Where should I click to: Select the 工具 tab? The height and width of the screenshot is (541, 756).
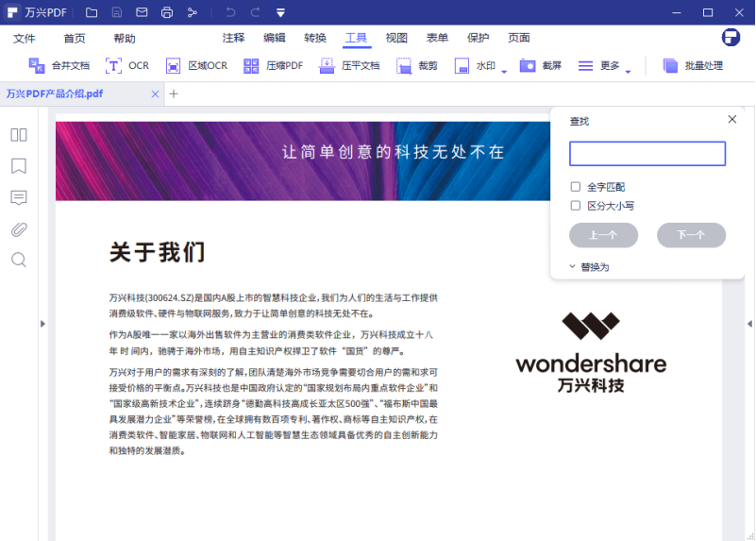(357, 38)
